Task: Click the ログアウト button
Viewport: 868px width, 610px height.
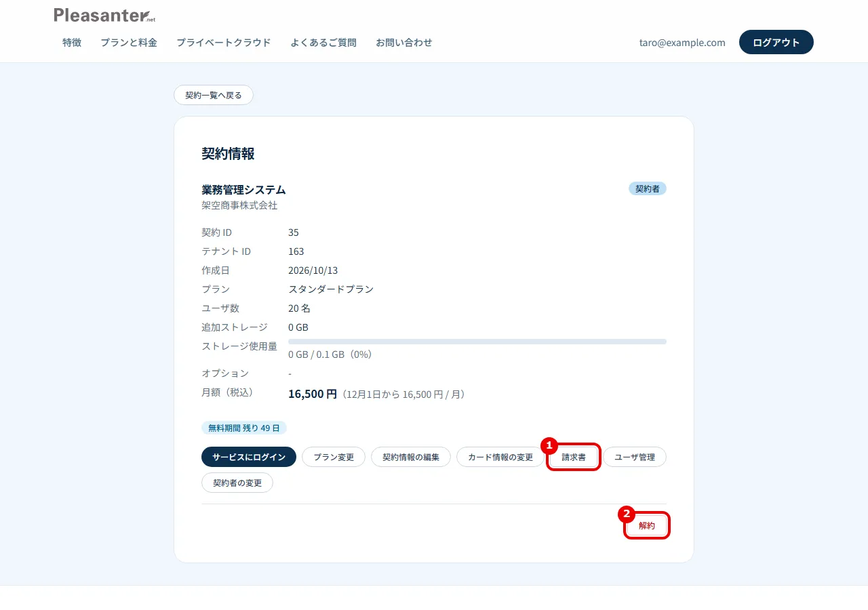Action: pyautogui.click(x=776, y=42)
